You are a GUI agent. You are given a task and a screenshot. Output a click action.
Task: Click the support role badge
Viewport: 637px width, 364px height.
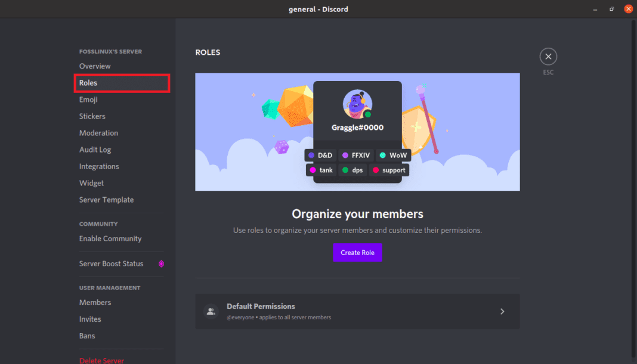click(388, 170)
